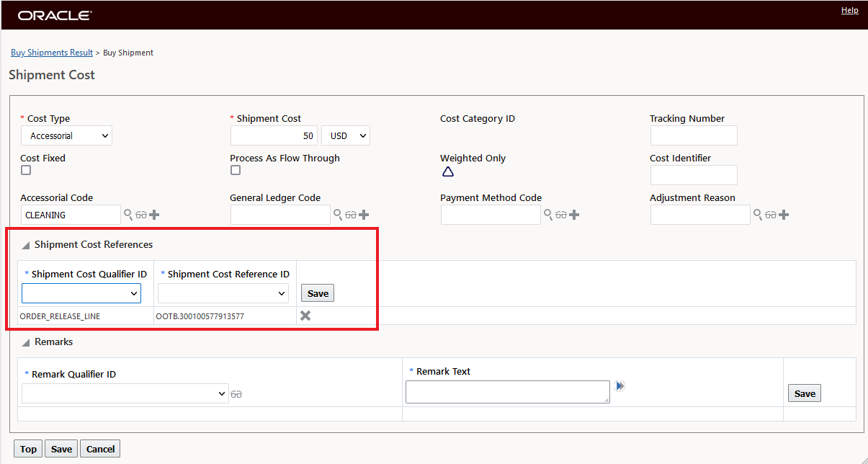Delete the ORDER_RELEASE_LINE reference row
Image resolution: width=868 pixels, height=464 pixels.
click(305, 316)
